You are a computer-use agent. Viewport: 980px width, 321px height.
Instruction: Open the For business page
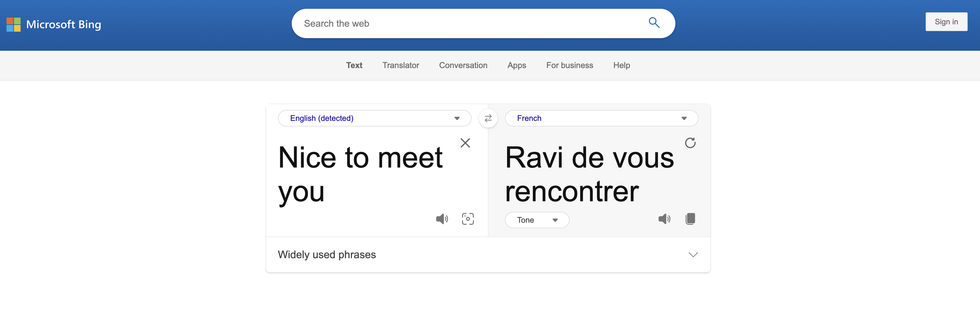click(570, 65)
